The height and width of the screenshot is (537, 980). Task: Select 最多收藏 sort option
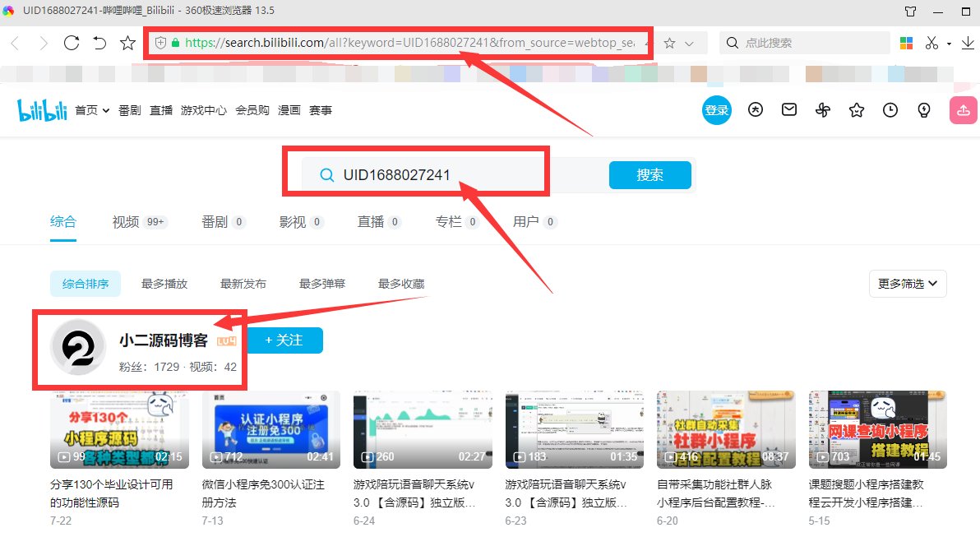point(400,283)
